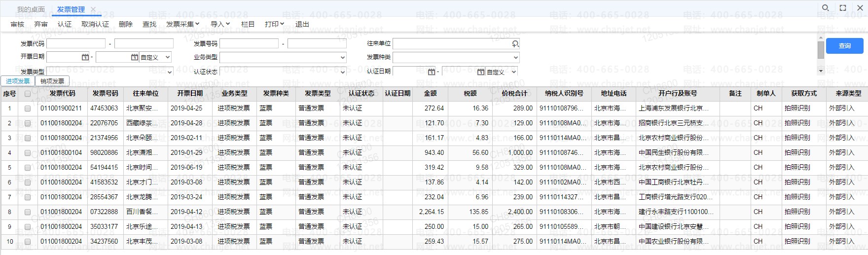The height and width of the screenshot is (255, 868).
Task: Switch to 销项发票 tab
Action: (52, 81)
